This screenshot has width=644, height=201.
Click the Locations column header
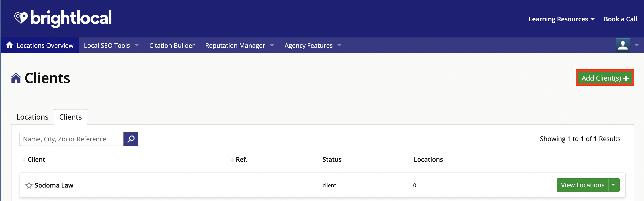[428, 159]
